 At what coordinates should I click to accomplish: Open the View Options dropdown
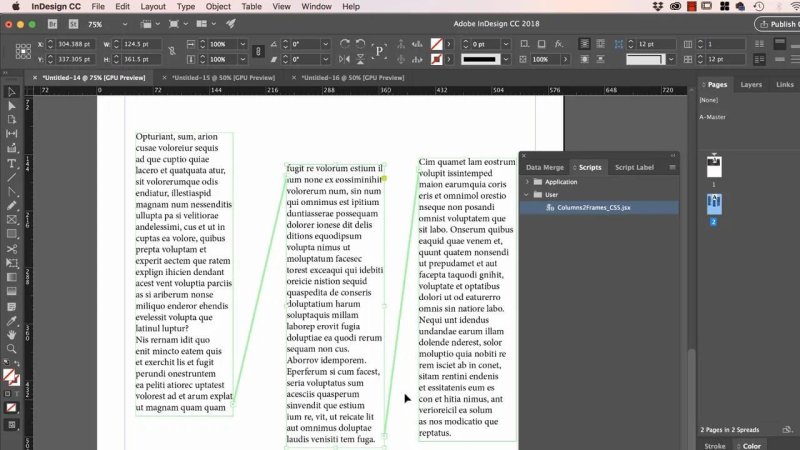[151, 24]
